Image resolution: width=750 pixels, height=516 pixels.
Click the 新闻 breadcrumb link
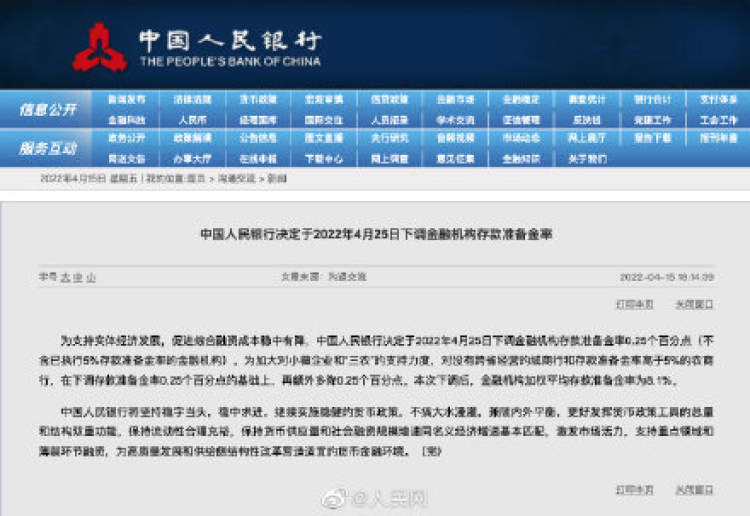click(276, 179)
